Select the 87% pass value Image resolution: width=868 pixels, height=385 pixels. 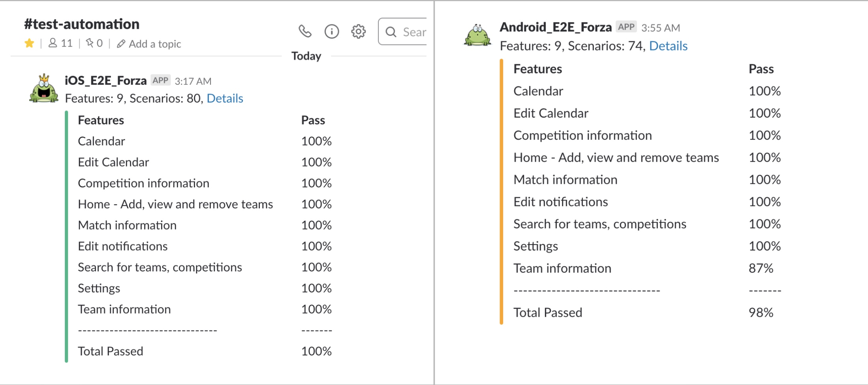click(x=761, y=268)
